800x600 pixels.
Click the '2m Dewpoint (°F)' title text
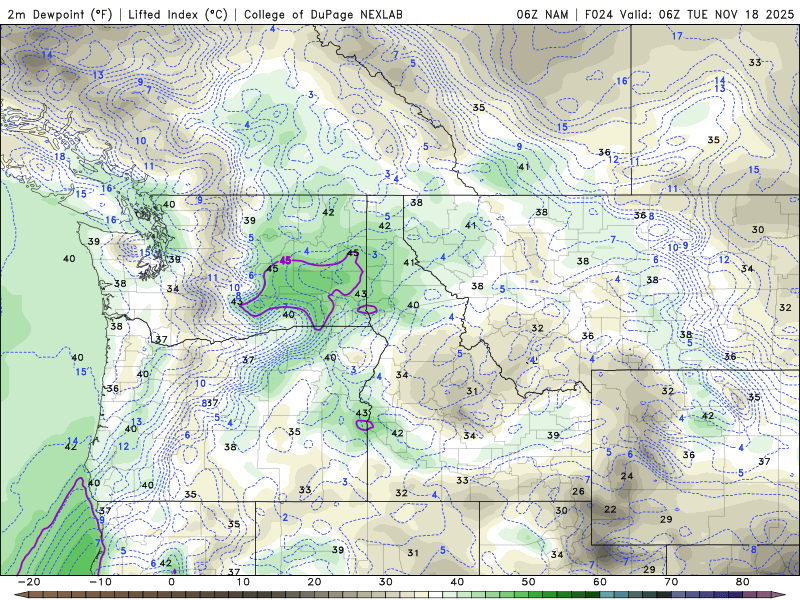(60, 14)
